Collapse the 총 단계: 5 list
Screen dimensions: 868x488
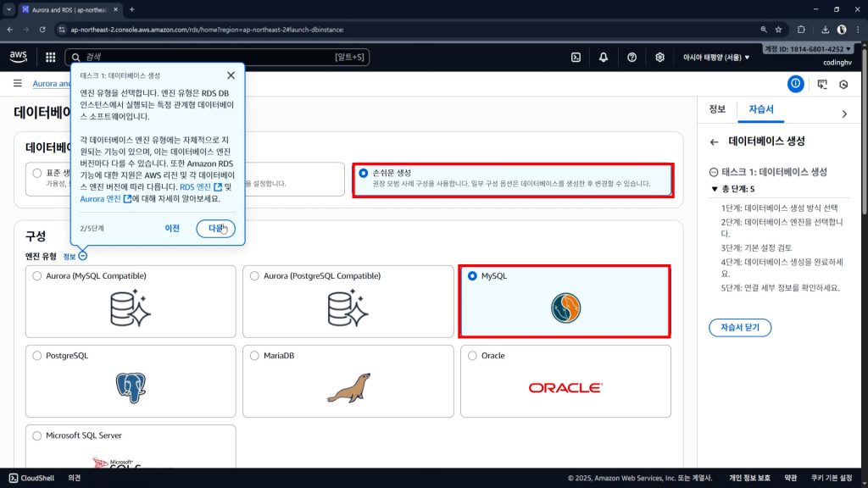point(715,189)
